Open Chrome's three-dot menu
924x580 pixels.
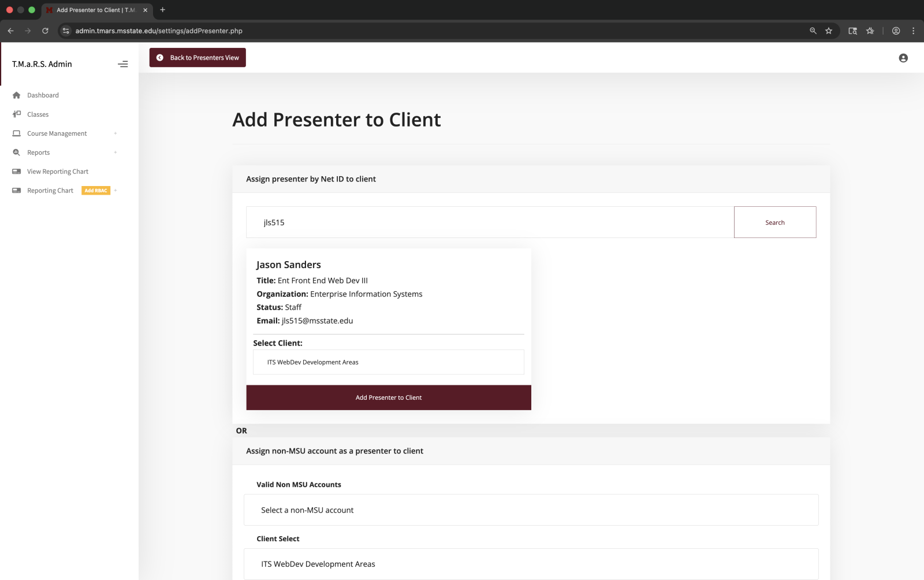(x=914, y=31)
